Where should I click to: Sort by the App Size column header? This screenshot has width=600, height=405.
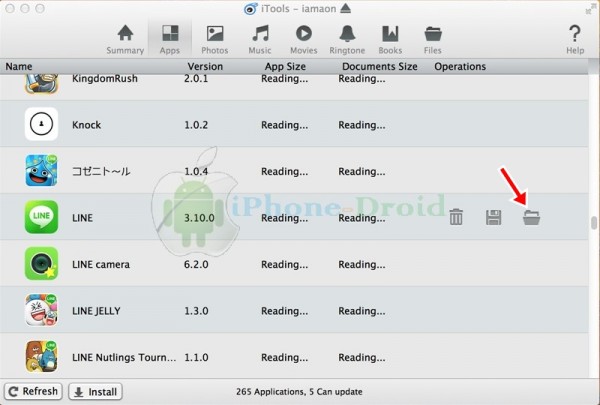(x=285, y=67)
